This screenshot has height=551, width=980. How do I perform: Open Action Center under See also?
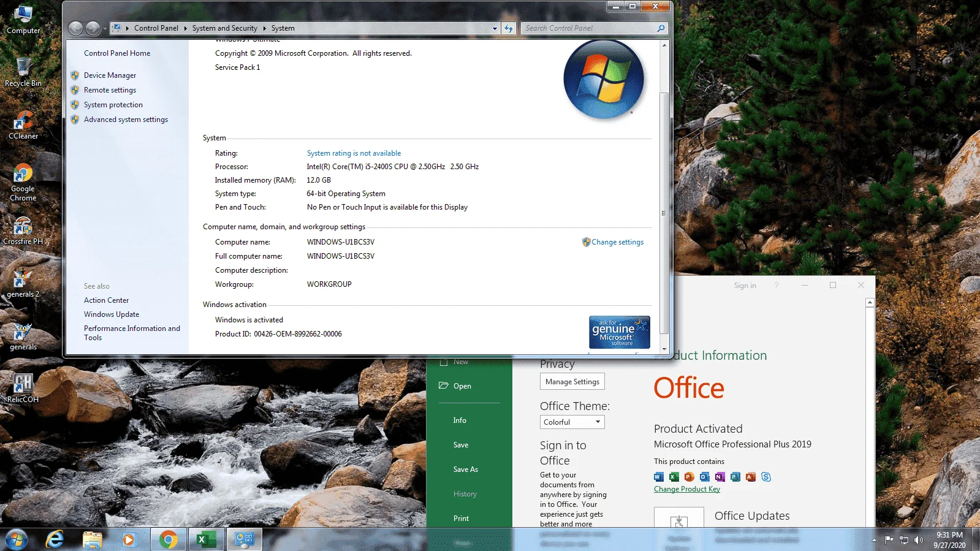tap(107, 300)
